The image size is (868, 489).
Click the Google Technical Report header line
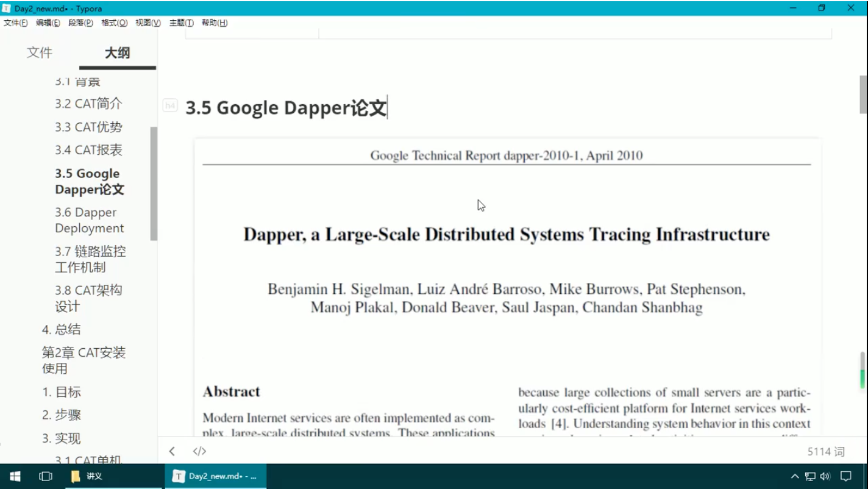507,155
